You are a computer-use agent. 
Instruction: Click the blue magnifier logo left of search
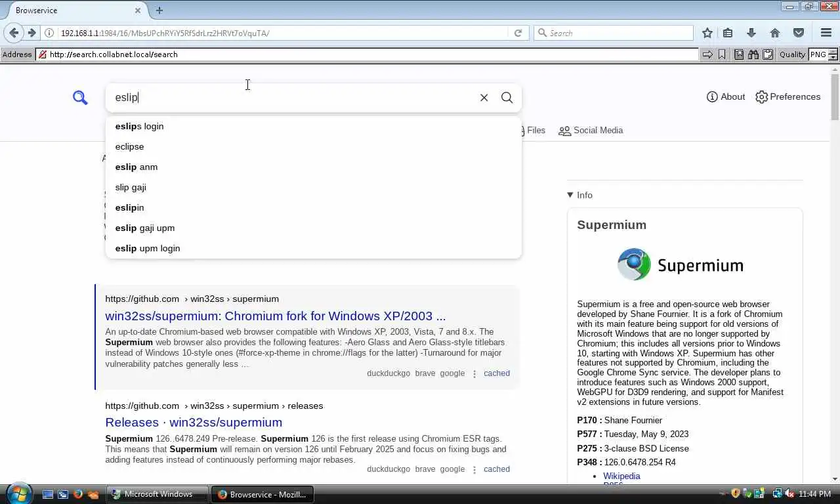click(80, 98)
